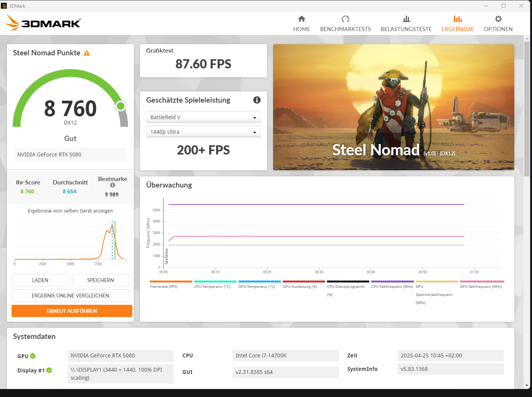The image size is (532, 397).
Task: Click the info icon under Bestmarke
Action: 113,185
